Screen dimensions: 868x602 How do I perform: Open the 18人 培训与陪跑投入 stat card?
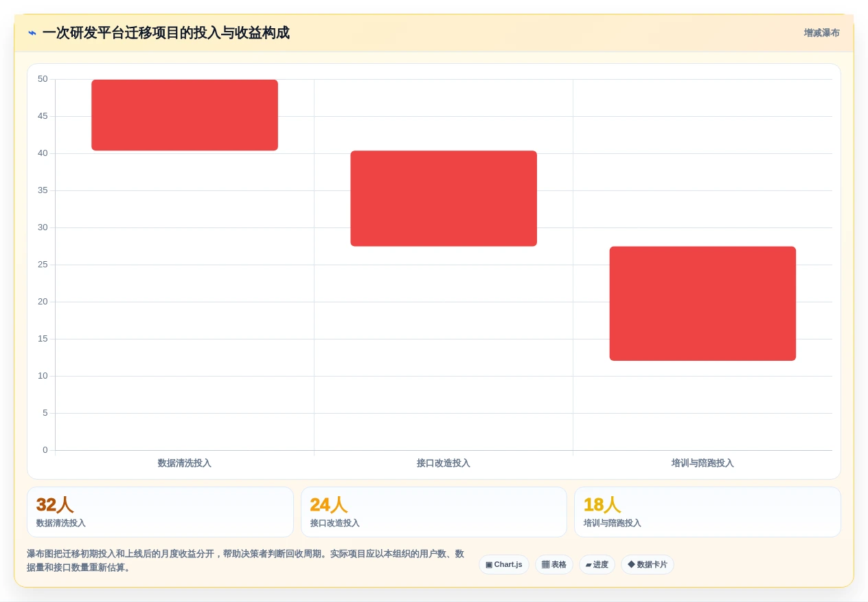(707, 512)
